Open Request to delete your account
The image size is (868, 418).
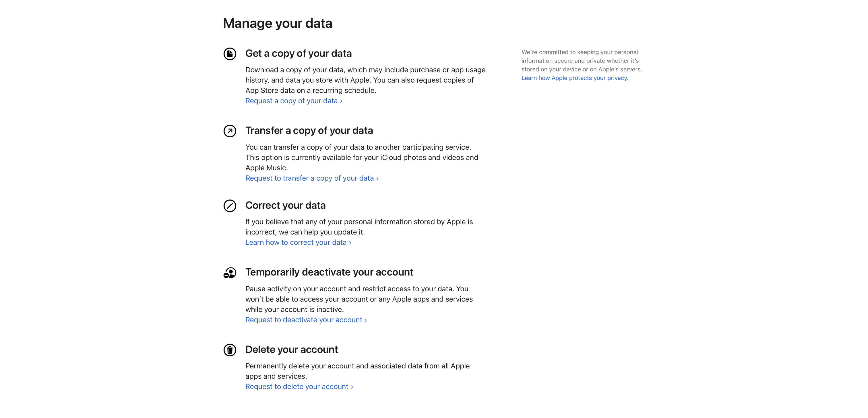(297, 386)
